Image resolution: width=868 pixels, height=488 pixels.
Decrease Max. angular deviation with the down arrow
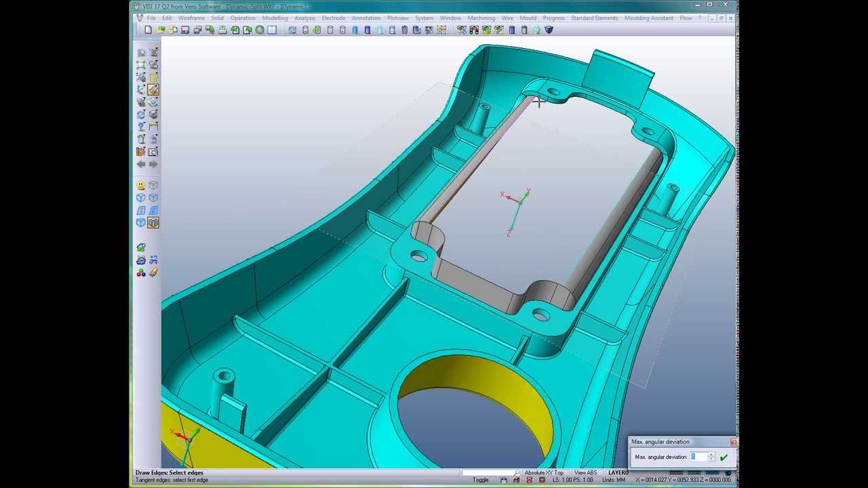pyautogui.click(x=711, y=460)
